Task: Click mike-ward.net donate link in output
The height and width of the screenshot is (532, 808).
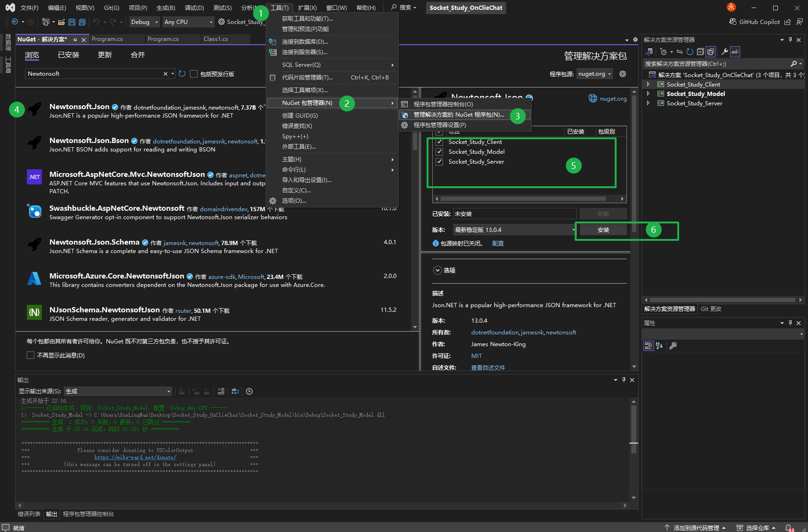Action: [135, 457]
